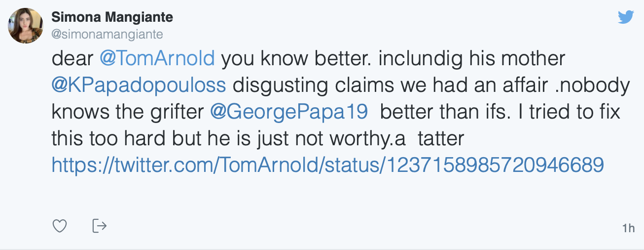Screen dimensions: 644x250
Task: Click the Twitter bird logo
Action: click(x=626, y=17)
